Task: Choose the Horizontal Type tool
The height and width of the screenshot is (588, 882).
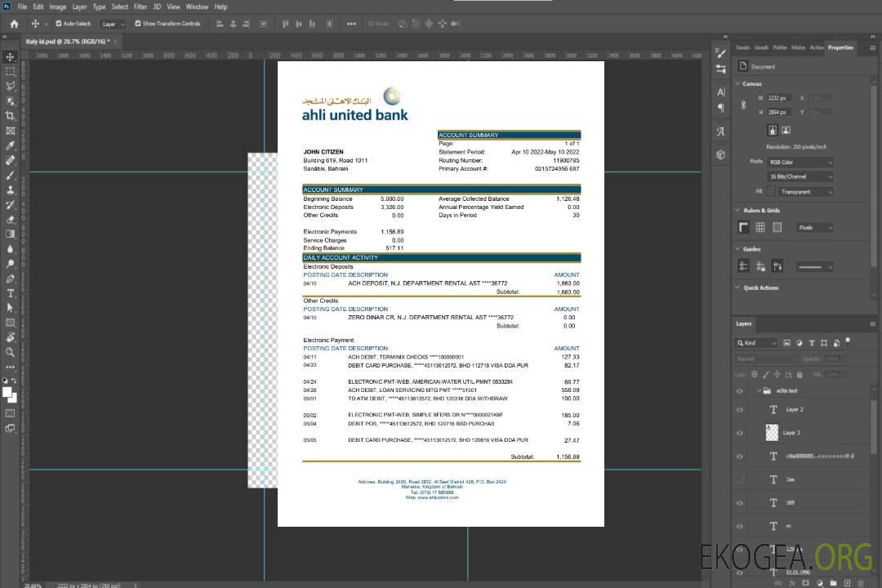Action: coord(11,293)
